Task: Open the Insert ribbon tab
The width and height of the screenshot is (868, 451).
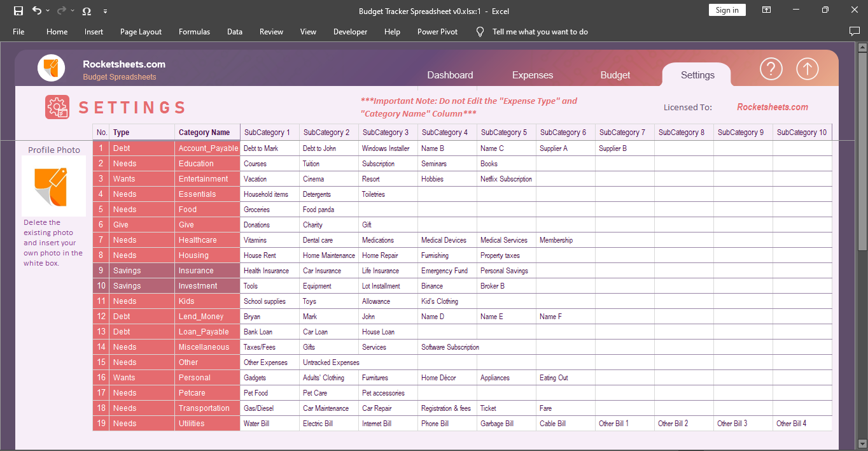Action: (x=94, y=32)
